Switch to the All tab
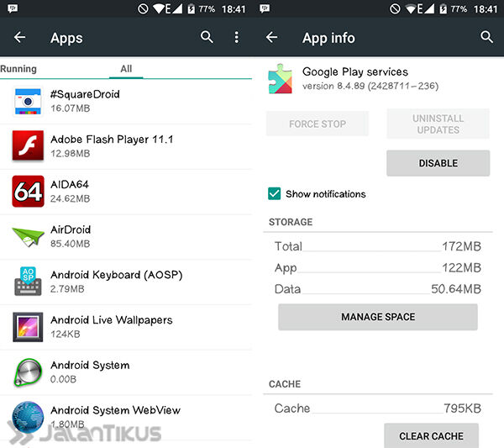 point(126,68)
